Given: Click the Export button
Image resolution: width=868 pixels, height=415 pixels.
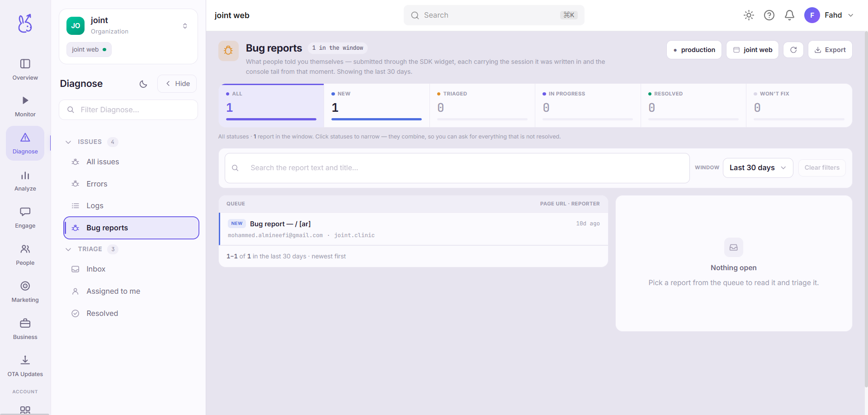Looking at the screenshot, I should 830,50.
